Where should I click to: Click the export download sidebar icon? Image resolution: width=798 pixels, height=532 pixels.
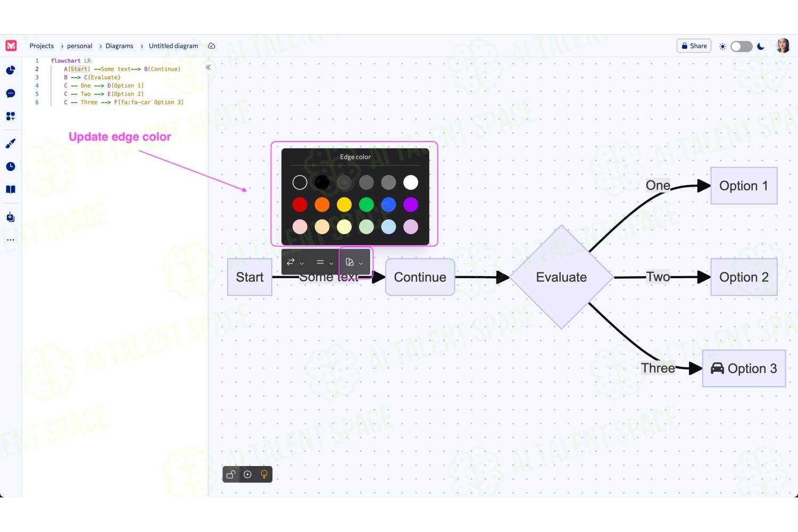[x=11, y=217]
